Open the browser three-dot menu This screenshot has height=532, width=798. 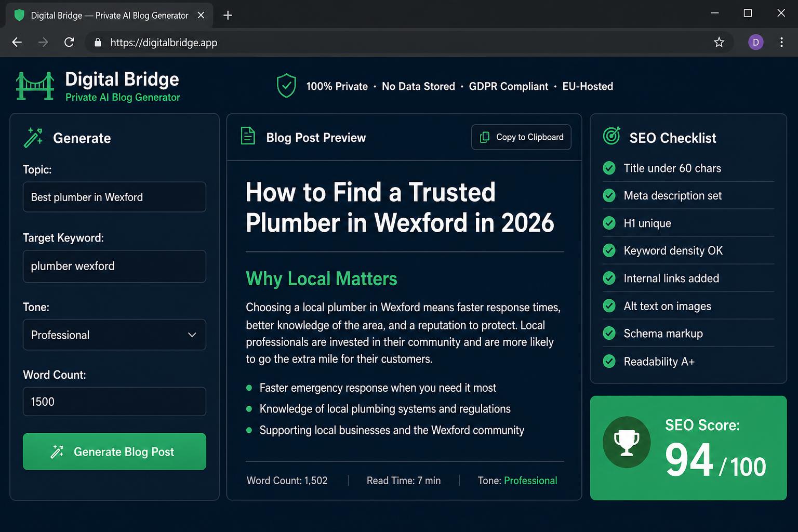click(781, 43)
